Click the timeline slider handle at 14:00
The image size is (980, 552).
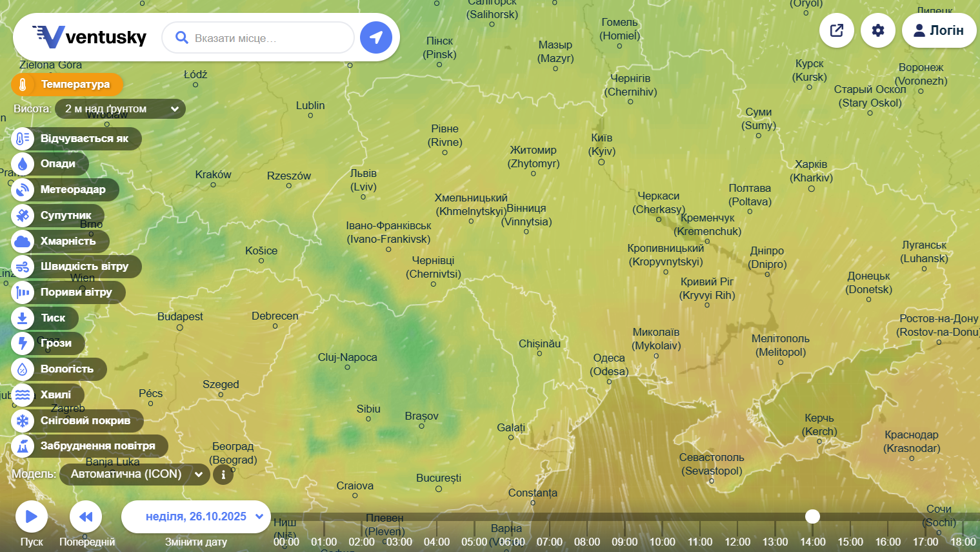(x=812, y=516)
